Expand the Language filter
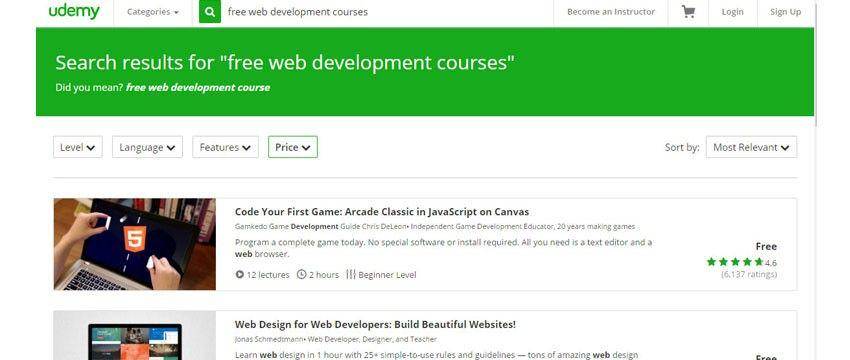The height and width of the screenshot is (360, 850). (147, 147)
